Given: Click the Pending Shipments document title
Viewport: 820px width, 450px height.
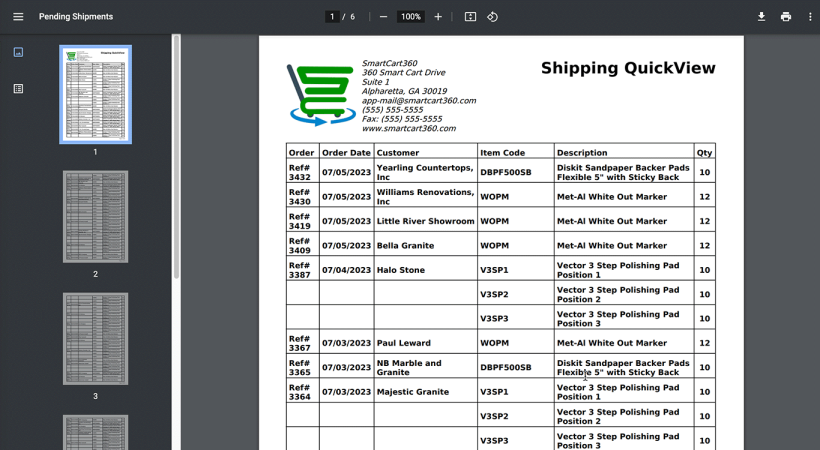Looking at the screenshot, I should tap(76, 17).
